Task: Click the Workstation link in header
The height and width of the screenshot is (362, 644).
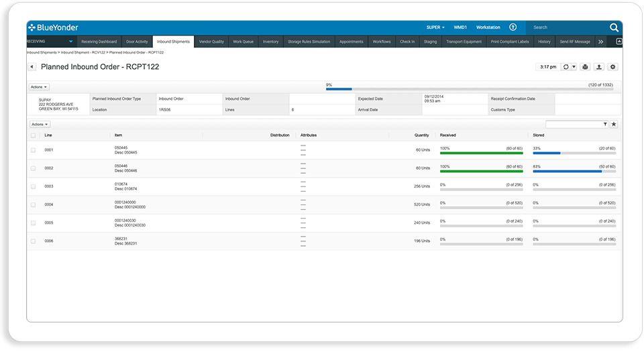Action: 488,27
